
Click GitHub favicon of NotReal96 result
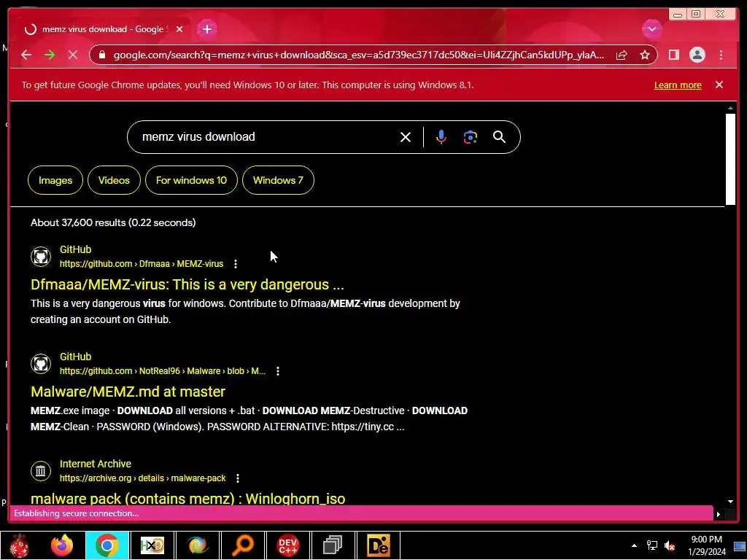pos(41,364)
